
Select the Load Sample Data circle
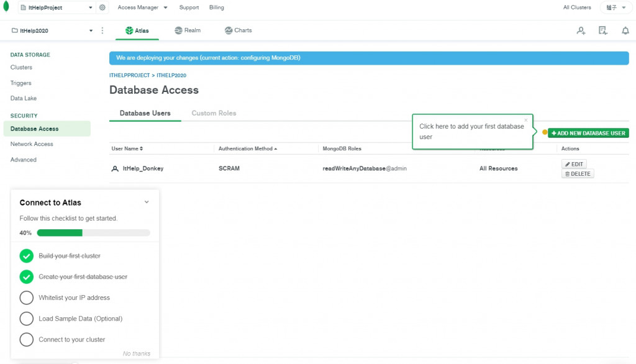(x=26, y=319)
